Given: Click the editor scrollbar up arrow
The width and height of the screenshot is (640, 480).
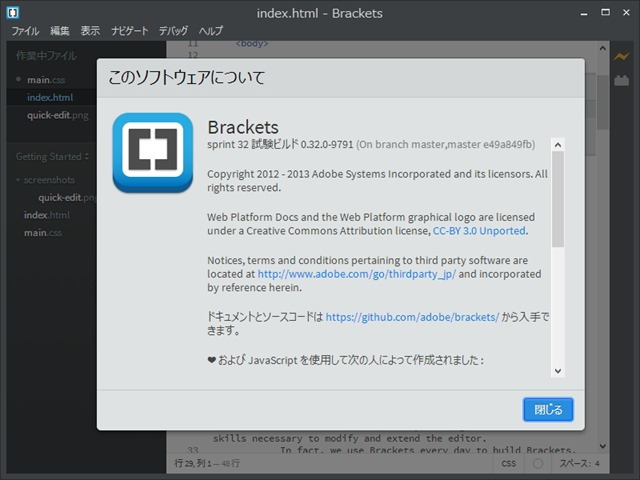Looking at the screenshot, I should 602,48.
